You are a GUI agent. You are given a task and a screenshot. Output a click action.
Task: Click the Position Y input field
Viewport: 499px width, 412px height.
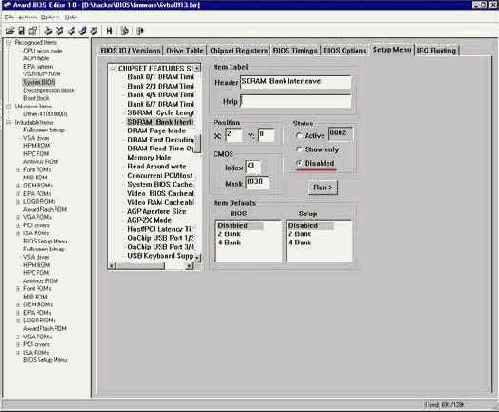266,135
